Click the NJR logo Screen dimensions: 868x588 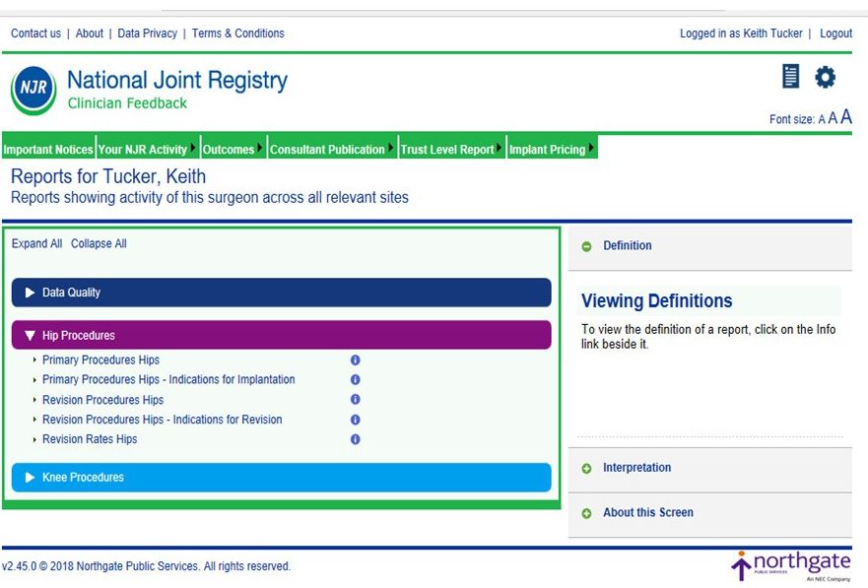tap(33, 90)
